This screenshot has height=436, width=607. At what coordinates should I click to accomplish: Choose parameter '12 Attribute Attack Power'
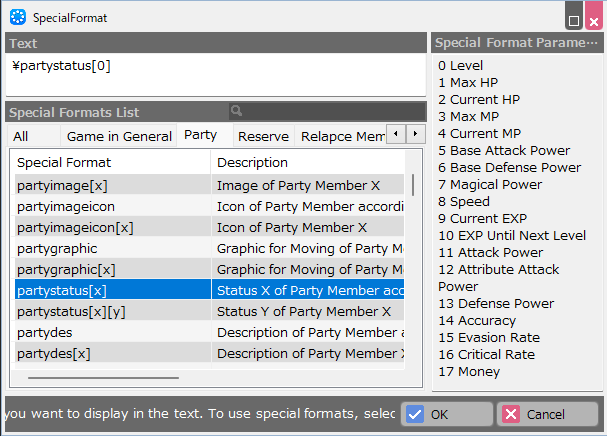(x=499, y=278)
